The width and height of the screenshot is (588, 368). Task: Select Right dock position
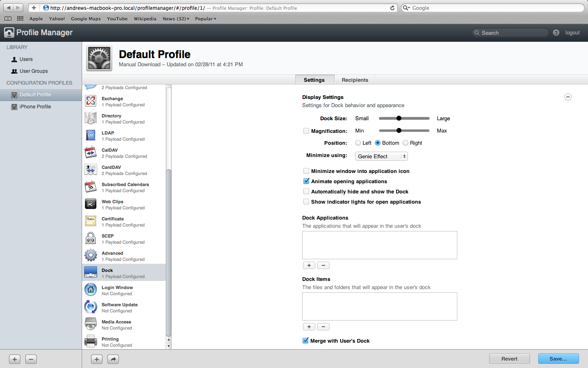(x=405, y=143)
